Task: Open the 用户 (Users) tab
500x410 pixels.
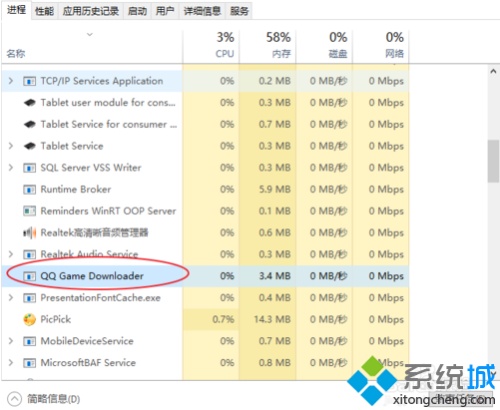Action: click(x=165, y=11)
